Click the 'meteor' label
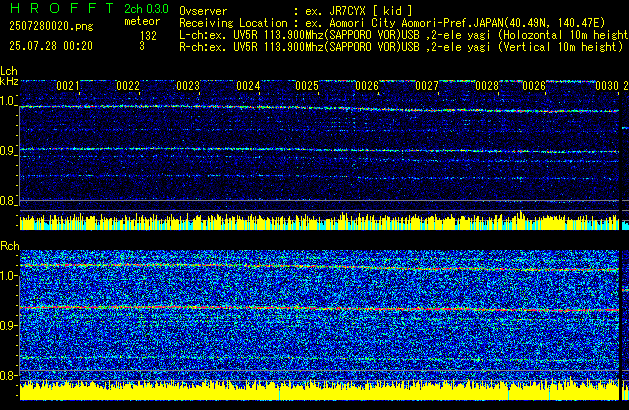This screenshot has width=629, height=410. [x=142, y=21]
